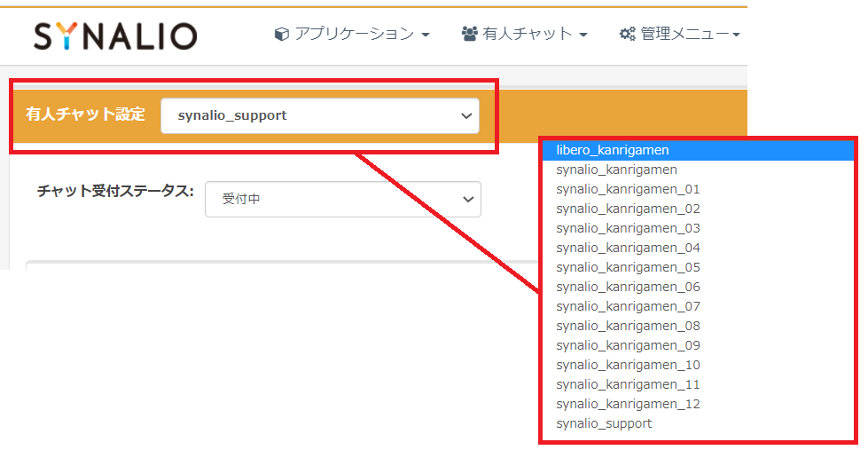Pick synalio_kanrigamen_03 in the list
This screenshot has height=450, width=868.
pyautogui.click(x=698, y=228)
